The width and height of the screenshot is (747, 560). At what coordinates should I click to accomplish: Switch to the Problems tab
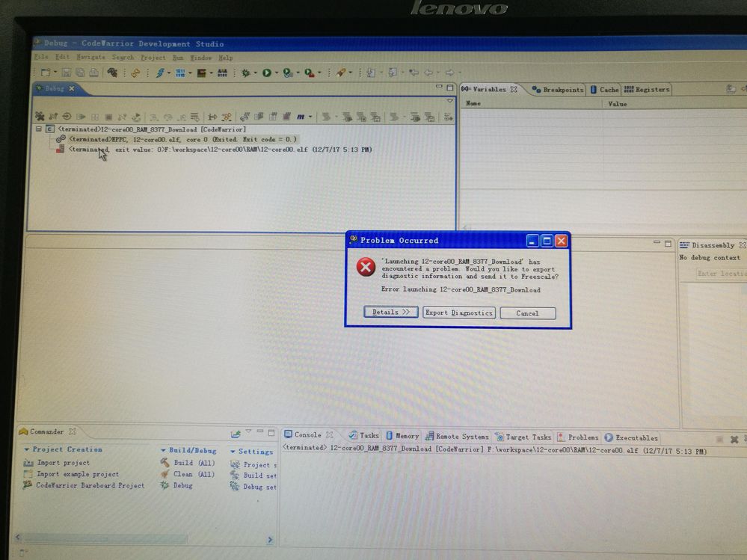[578, 437]
